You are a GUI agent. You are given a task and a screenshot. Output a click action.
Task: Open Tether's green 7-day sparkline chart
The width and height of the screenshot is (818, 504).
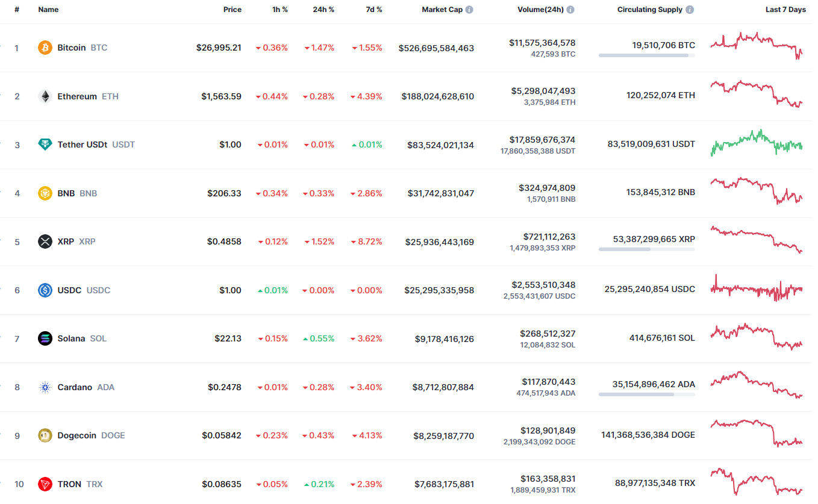coord(756,143)
